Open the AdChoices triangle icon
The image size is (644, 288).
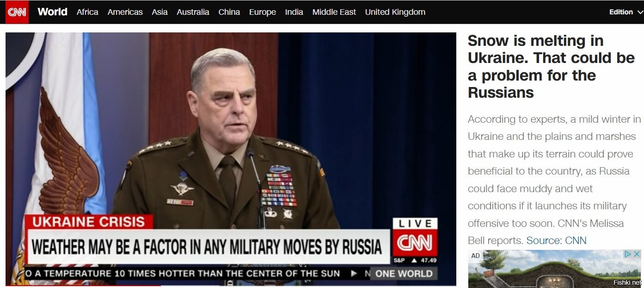coord(628,254)
